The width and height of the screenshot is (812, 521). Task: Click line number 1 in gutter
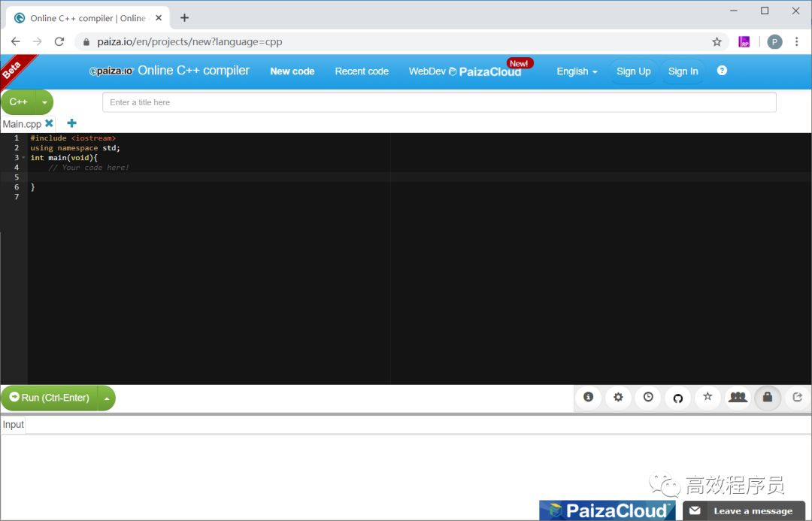click(17, 138)
